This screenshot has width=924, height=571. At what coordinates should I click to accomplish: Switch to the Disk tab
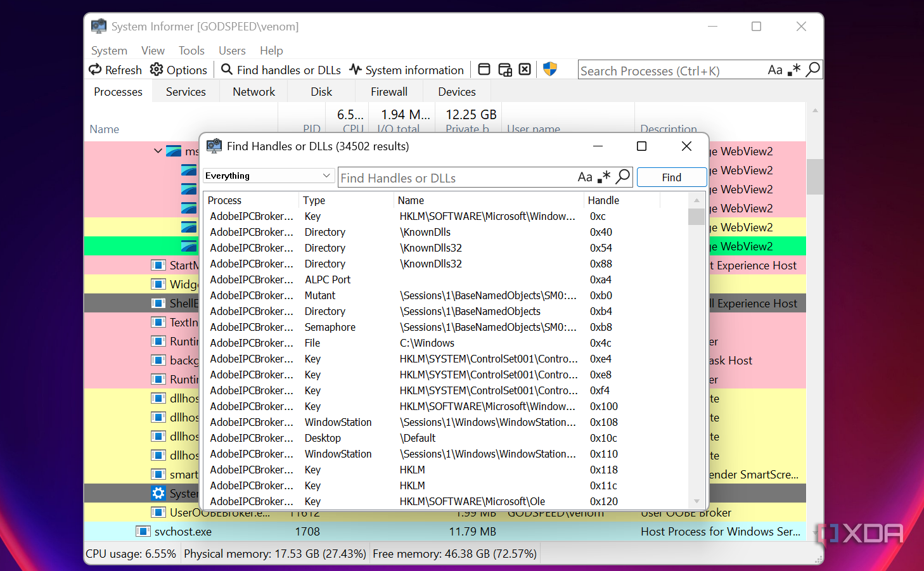(x=321, y=92)
